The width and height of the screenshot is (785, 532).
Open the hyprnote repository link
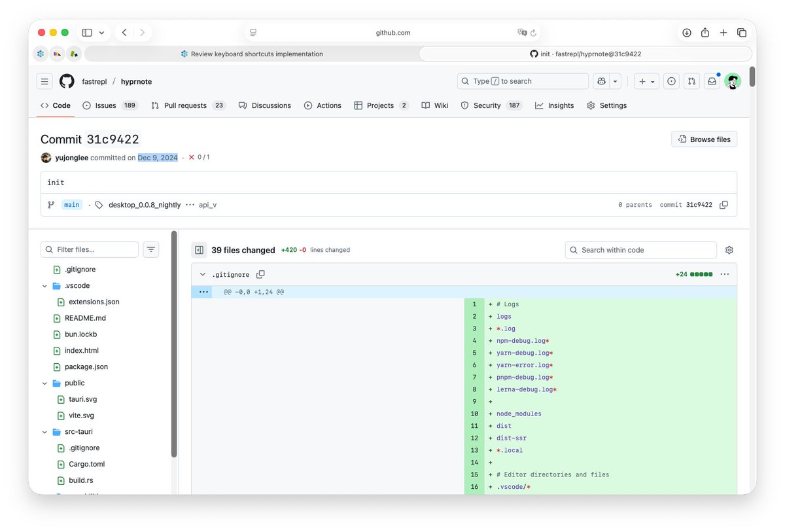click(x=136, y=82)
